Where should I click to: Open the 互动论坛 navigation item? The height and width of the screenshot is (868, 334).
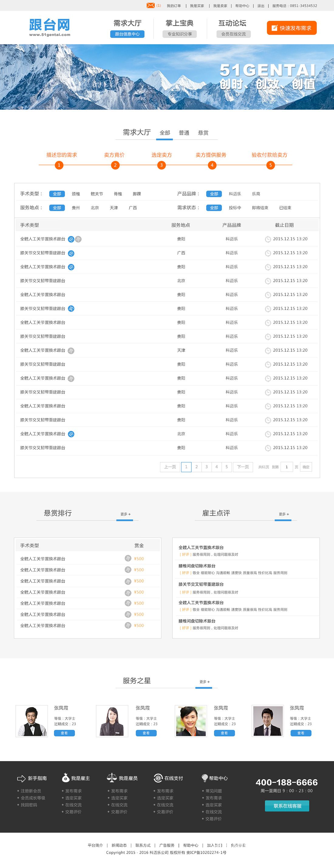(232, 23)
